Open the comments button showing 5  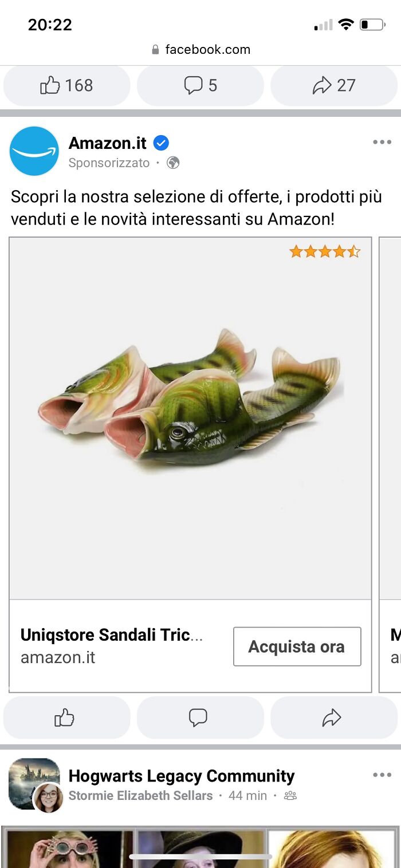(200, 85)
